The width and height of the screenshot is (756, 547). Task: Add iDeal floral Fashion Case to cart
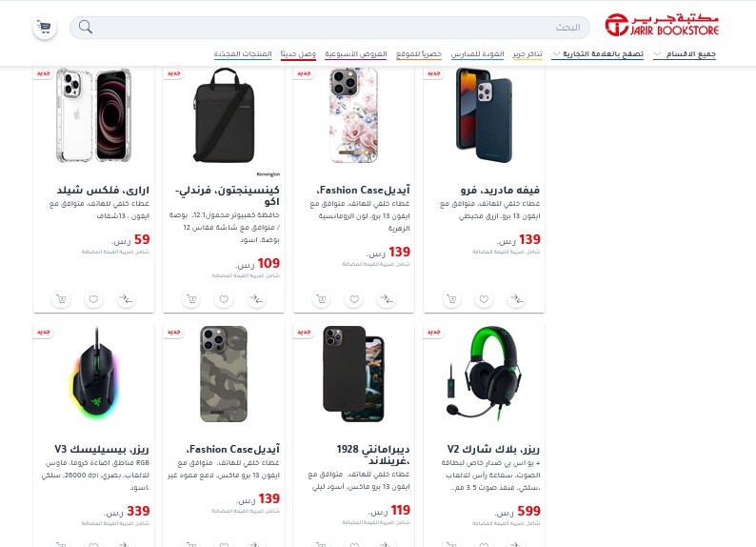point(321,299)
